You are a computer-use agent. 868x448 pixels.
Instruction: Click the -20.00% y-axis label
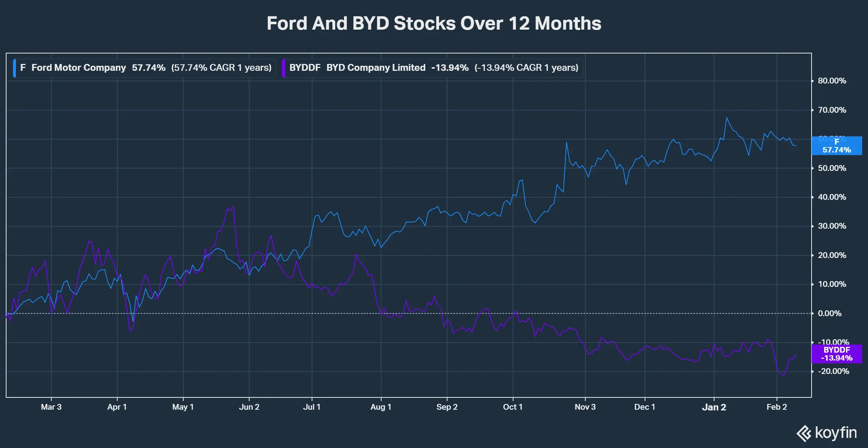pyautogui.click(x=833, y=371)
